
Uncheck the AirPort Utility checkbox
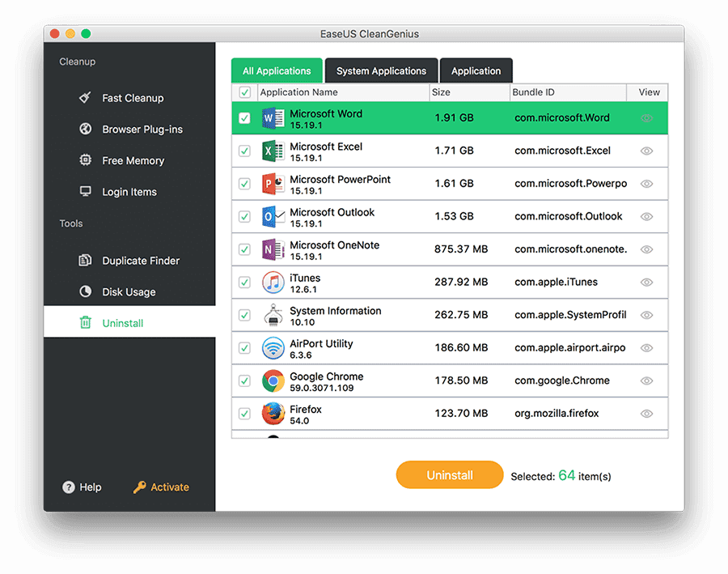pyautogui.click(x=244, y=348)
